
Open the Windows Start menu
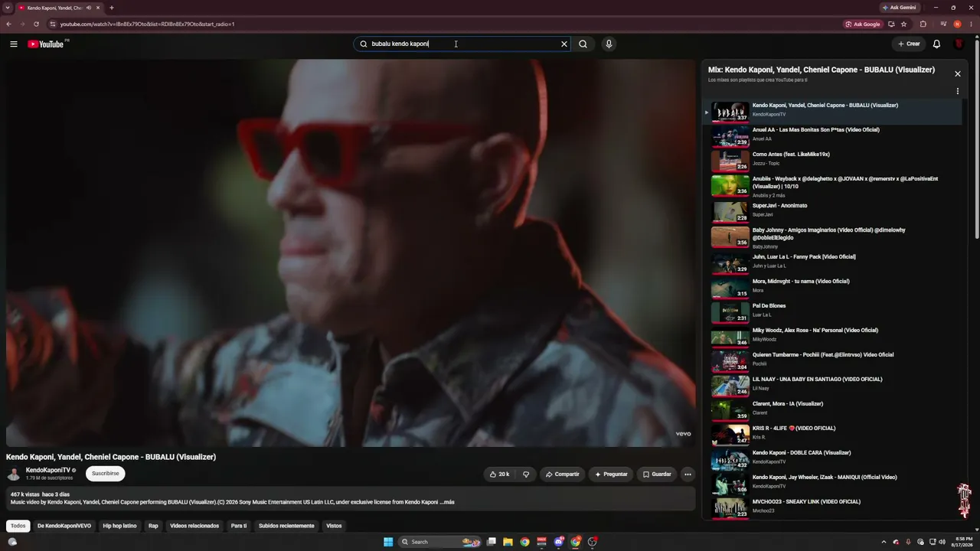[388, 542]
